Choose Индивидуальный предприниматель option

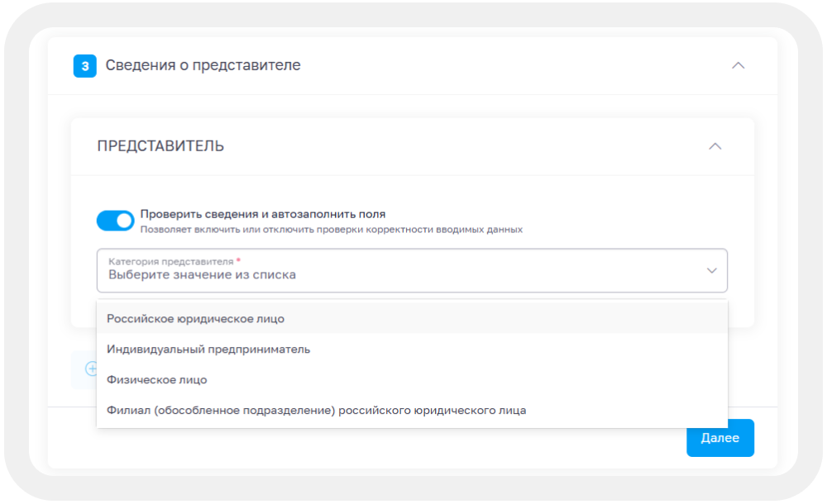click(208, 349)
